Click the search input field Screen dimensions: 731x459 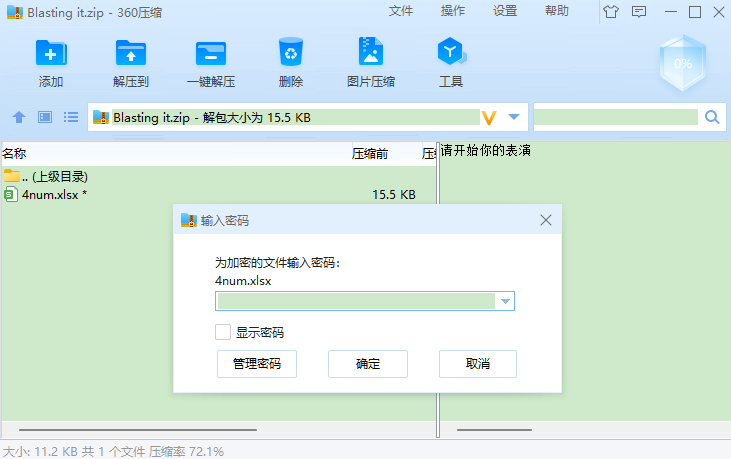coord(616,117)
